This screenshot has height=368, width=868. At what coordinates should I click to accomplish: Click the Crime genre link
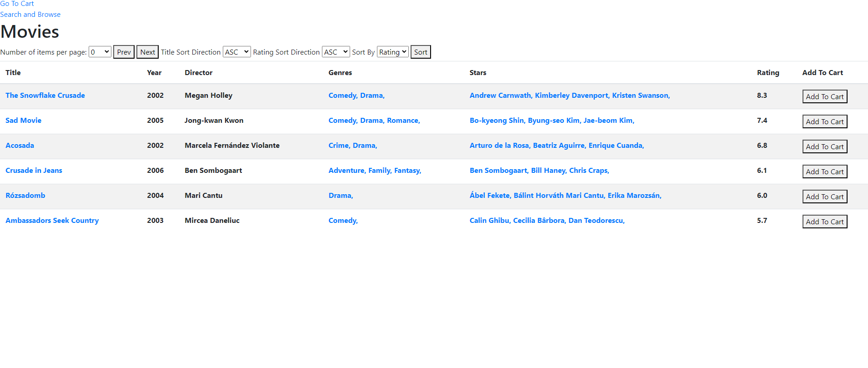(x=339, y=146)
